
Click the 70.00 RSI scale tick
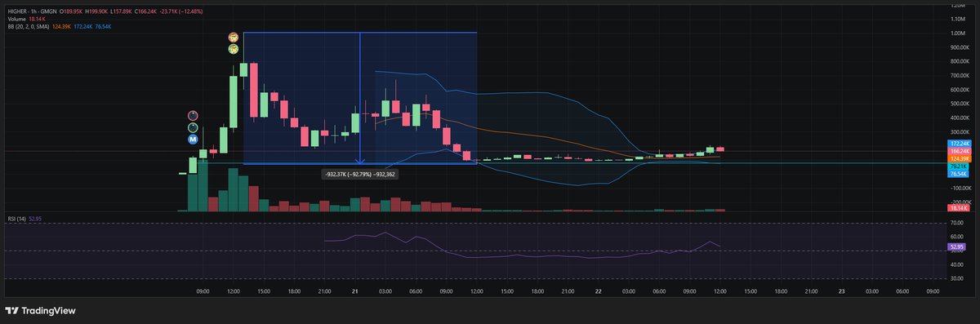pos(956,222)
